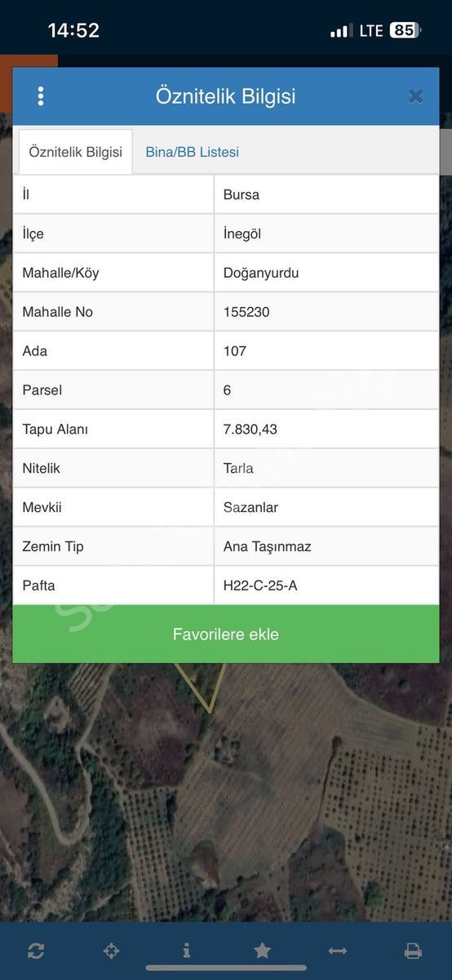Screen dimensions: 452x980
Task: Select the Bursa value cell
Action: click(326, 194)
